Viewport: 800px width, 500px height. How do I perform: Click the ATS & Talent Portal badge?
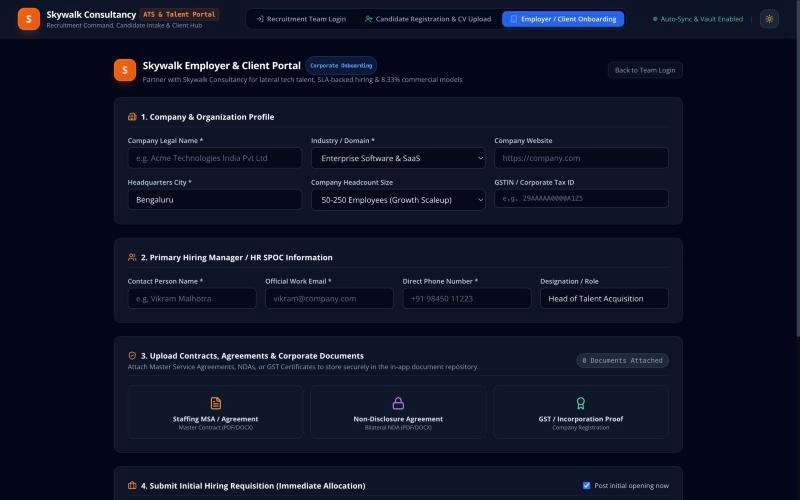point(179,14)
